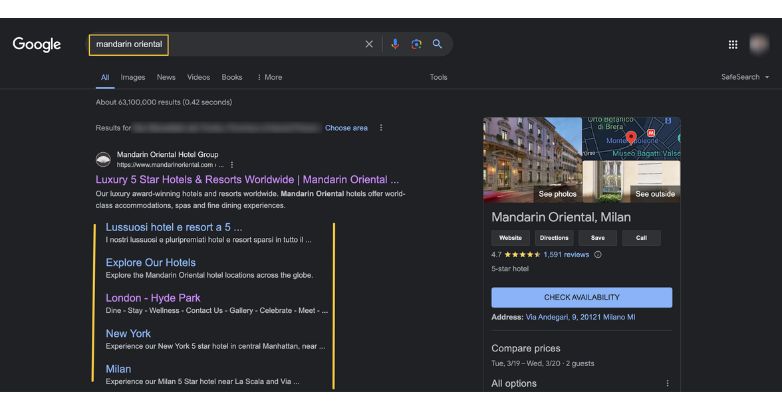Click Mandarin Oriental, Milan panel title

561,217
